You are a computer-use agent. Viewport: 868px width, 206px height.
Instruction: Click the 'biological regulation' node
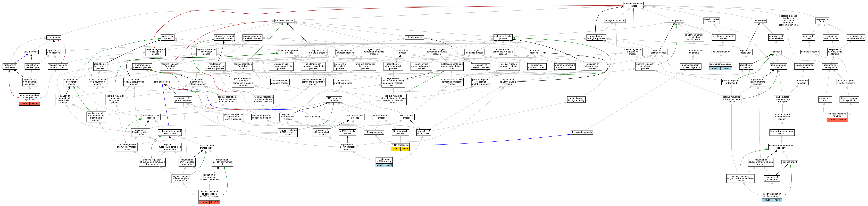click(615, 21)
